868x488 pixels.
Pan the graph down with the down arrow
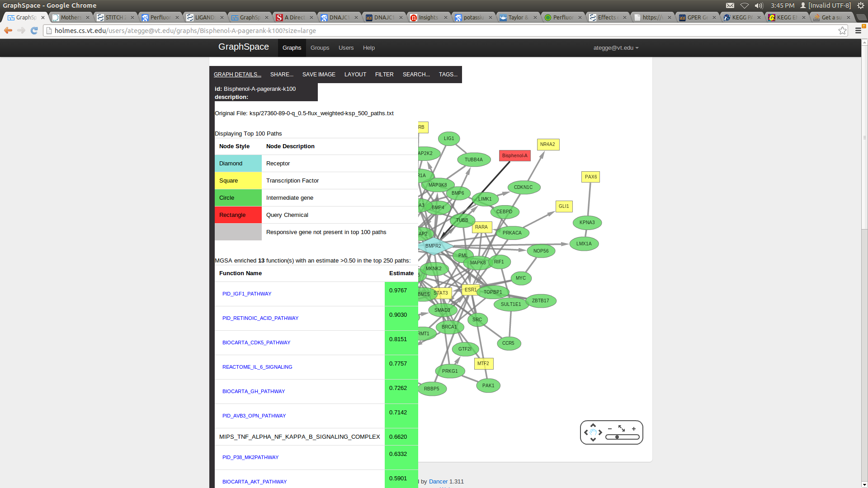[593, 440]
